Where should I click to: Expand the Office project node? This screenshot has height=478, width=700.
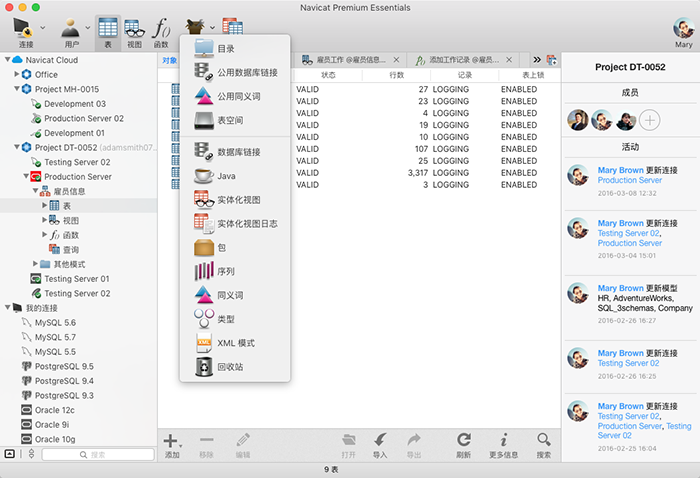[17, 74]
